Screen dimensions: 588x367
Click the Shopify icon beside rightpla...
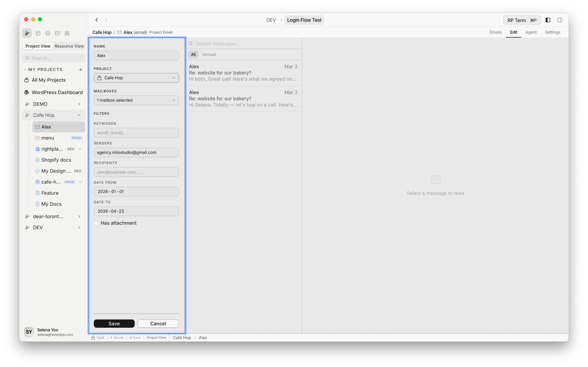click(x=38, y=149)
